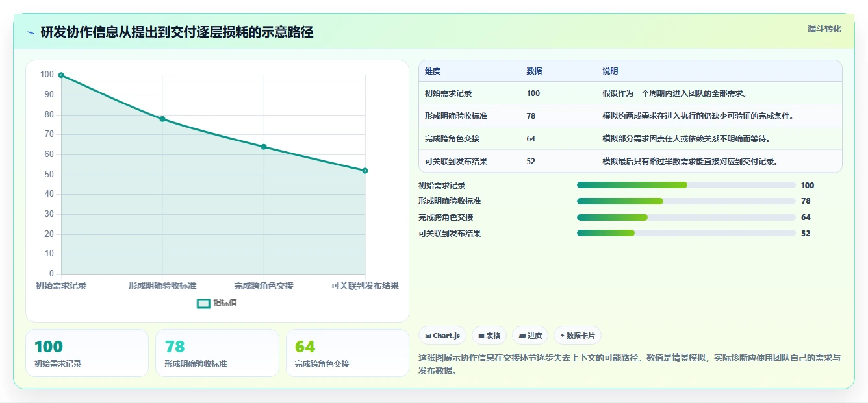Click progress label 形成明确验收标准
This screenshot has height=403, width=868.
click(x=450, y=201)
